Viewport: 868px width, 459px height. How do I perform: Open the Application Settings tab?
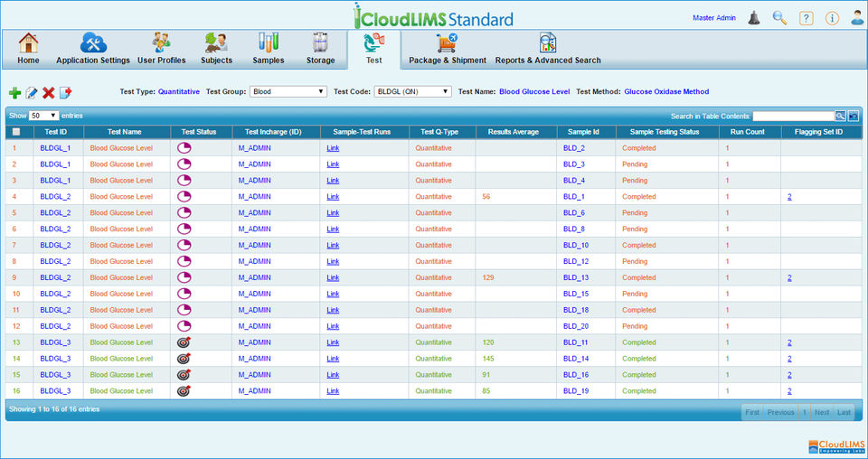tap(93, 49)
